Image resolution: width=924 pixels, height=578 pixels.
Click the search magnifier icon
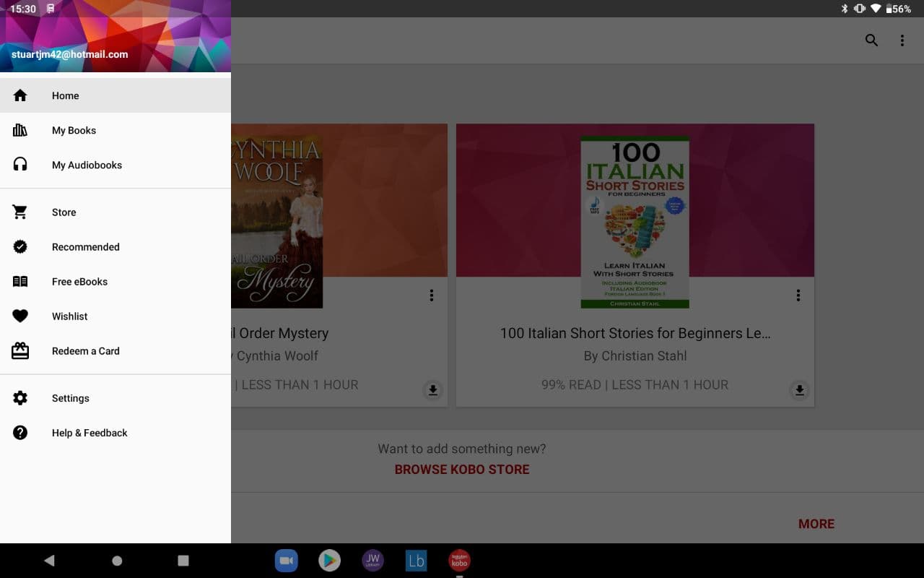click(x=871, y=40)
